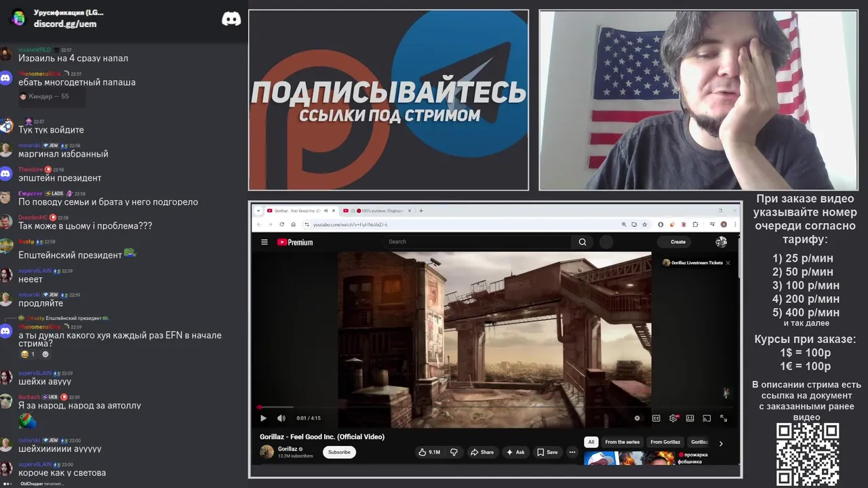Click the YouTube search magnifier button
Image resolution: width=868 pixels, height=488 pixels.
point(583,242)
